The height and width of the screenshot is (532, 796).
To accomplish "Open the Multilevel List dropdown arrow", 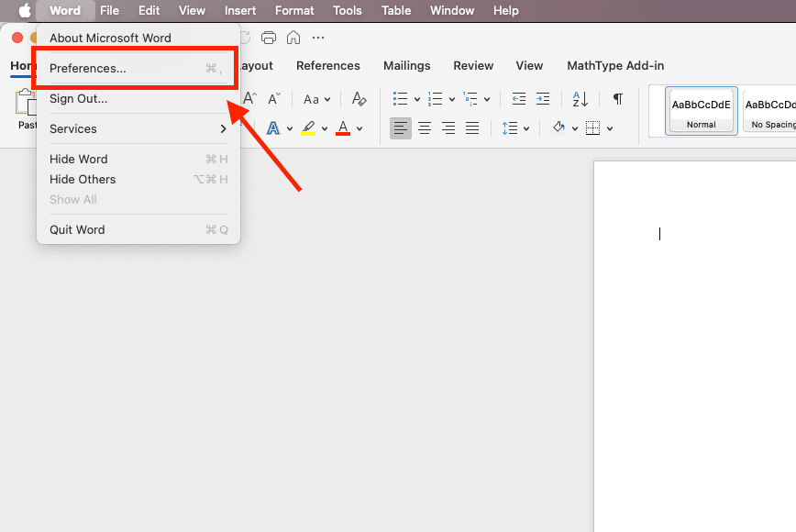I will 487,99.
